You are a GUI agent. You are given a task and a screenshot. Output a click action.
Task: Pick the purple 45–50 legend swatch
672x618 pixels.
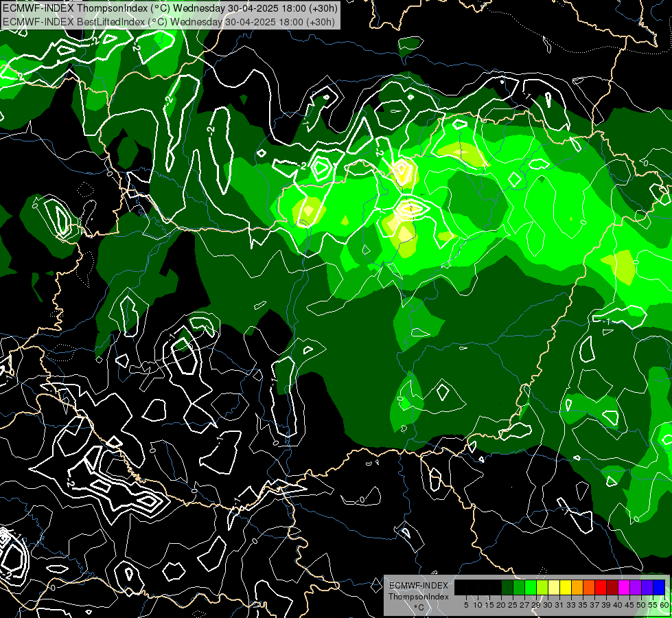(x=636, y=587)
